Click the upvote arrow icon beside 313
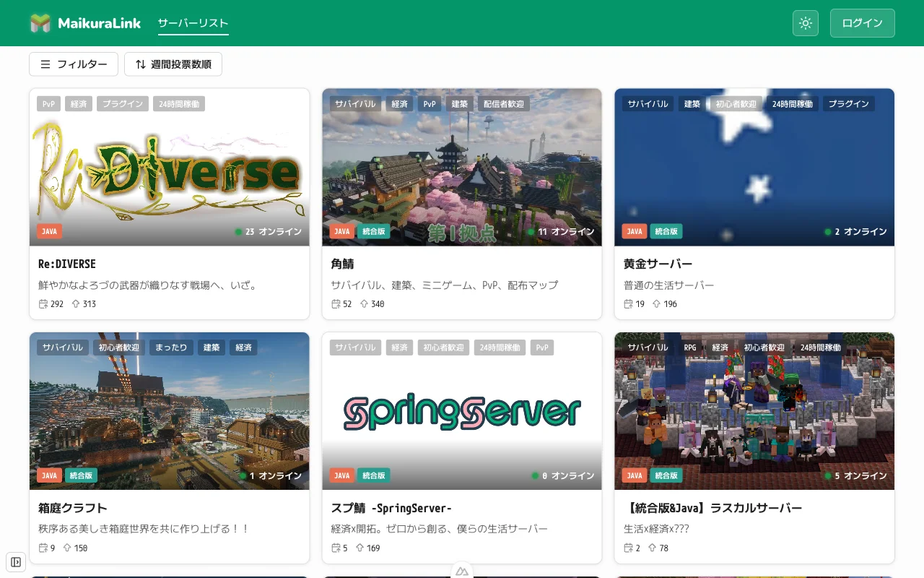Image resolution: width=924 pixels, height=578 pixels. 76,304
